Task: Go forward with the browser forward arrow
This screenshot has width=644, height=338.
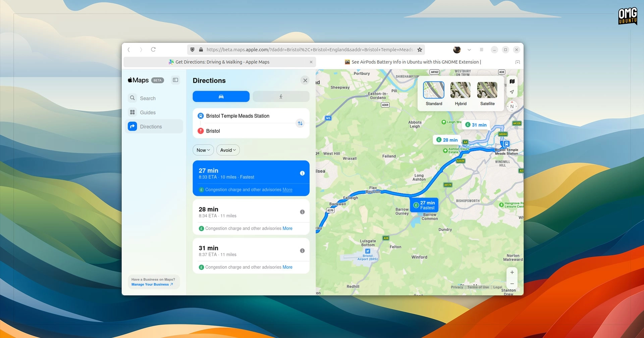Action: tap(141, 50)
